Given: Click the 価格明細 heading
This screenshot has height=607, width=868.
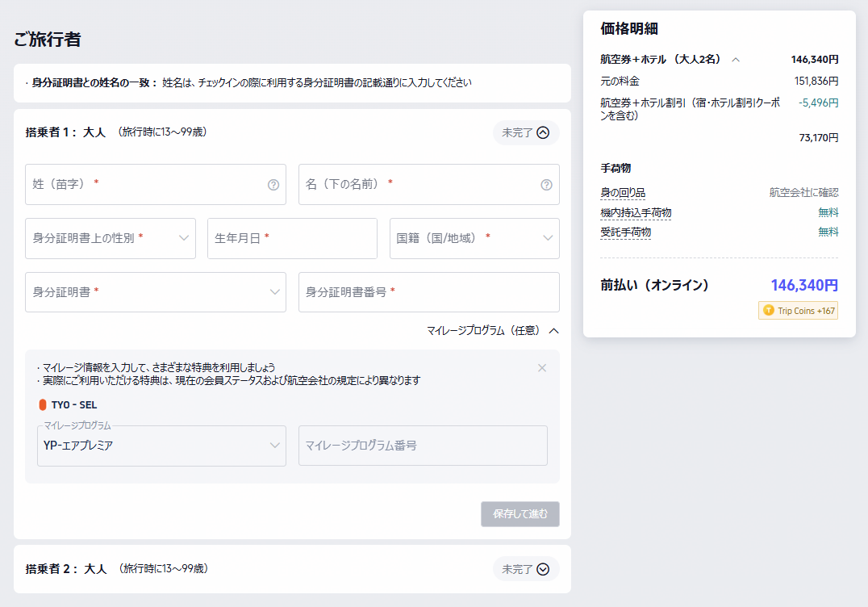Looking at the screenshot, I should [629, 28].
